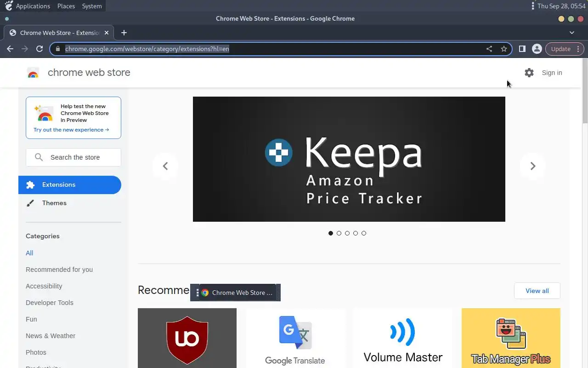
Task: Click the Update button in Chrome toolbar
Action: tap(565, 49)
